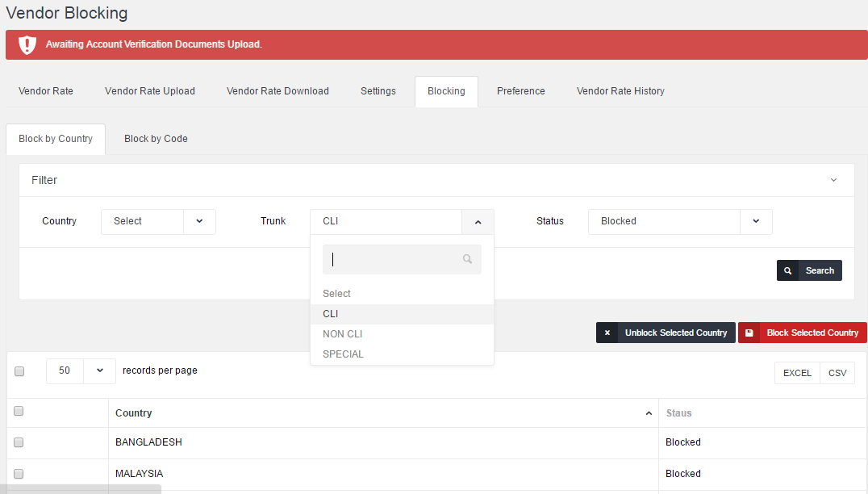Collapse the Filter panel chevron

833,180
